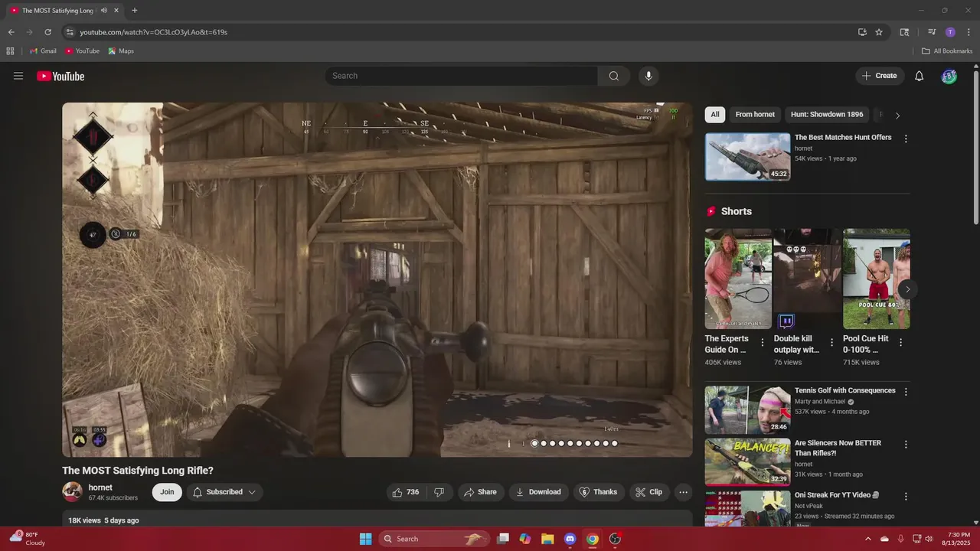The width and height of the screenshot is (980, 551).
Task: Open the YouTube guide hamburger menu
Action: (x=18, y=76)
